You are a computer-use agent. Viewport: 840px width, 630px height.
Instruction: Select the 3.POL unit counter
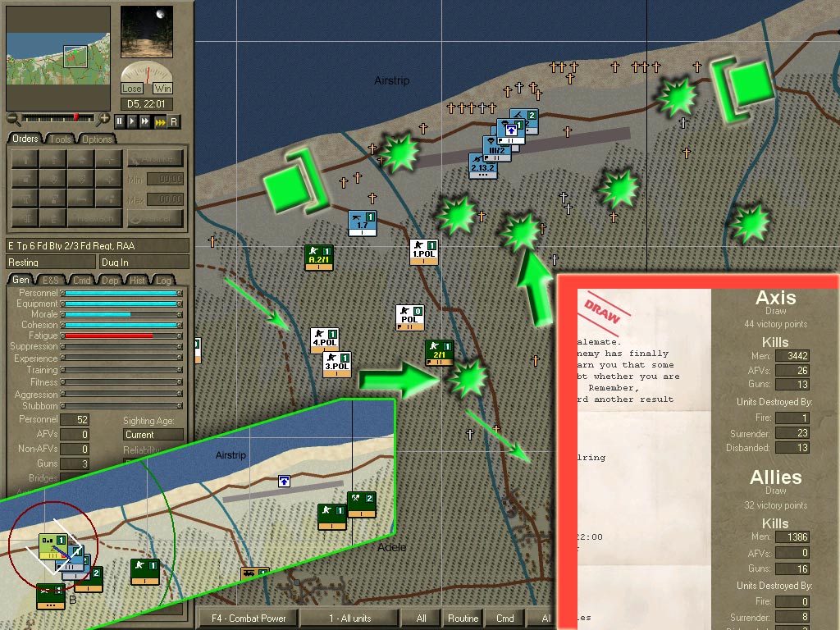tap(337, 364)
